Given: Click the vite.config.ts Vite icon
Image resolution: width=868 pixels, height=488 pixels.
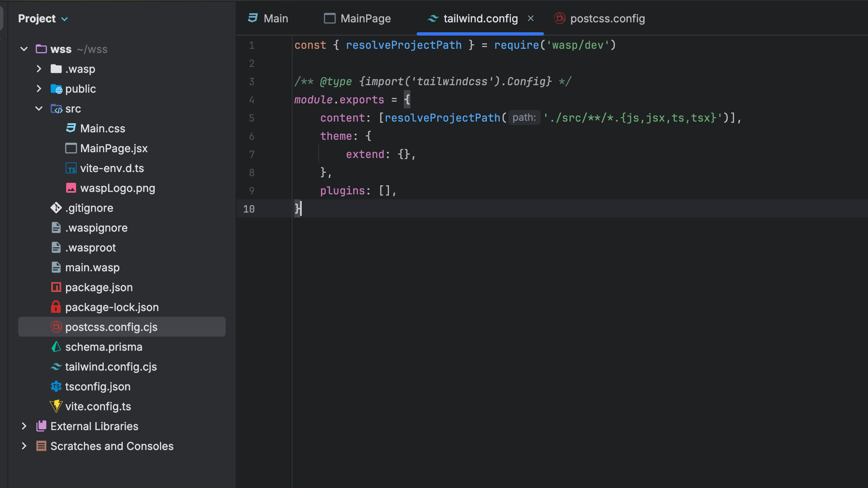Looking at the screenshot, I should click(56, 406).
